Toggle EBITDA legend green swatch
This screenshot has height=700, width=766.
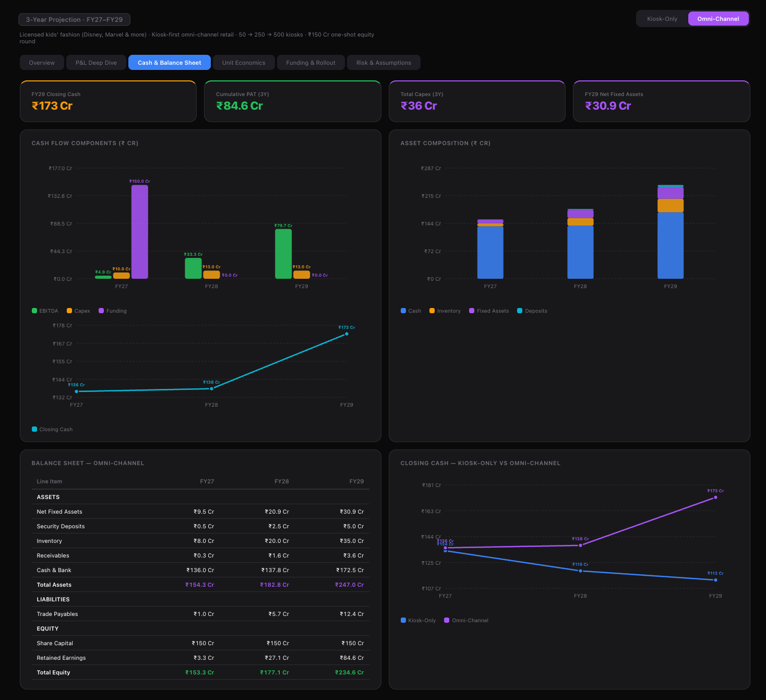(x=34, y=311)
